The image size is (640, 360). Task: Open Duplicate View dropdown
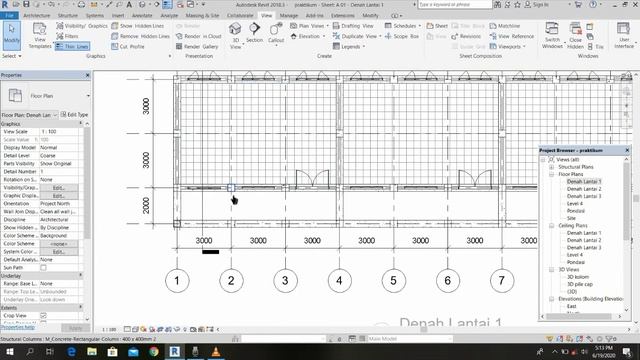[x=357, y=36]
